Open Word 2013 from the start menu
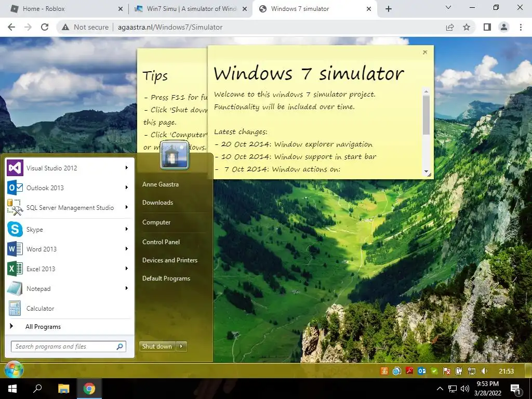Image resolution: width=532 pixels, height=399 pixels. (70, 249)
